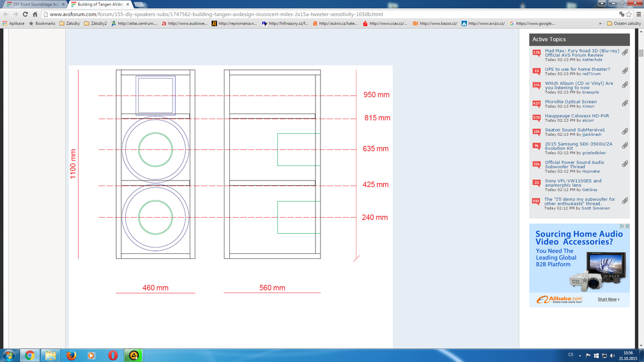644x362 pixels.
Task: Click the 570 reply count badge
Action: tap(536, 118)
